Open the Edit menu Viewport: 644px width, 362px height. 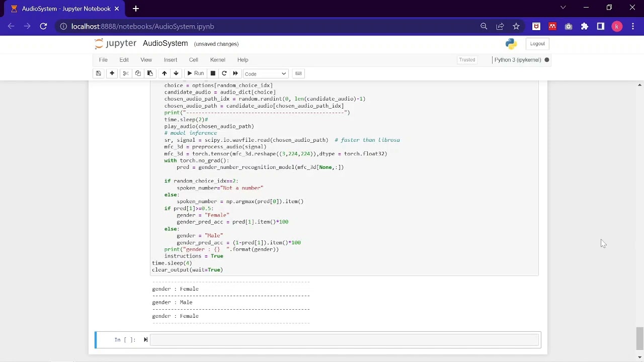(124, 60)
